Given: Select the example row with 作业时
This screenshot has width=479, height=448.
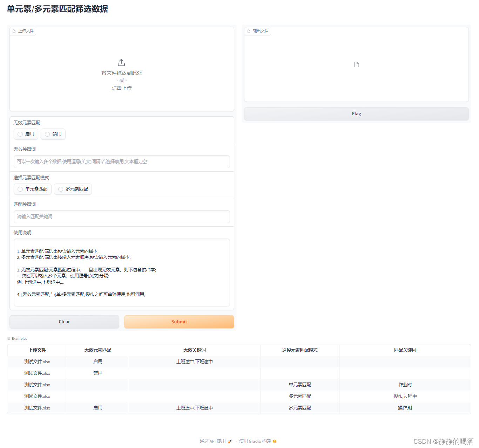Looking at the screenshot, I should coord(239,385).
